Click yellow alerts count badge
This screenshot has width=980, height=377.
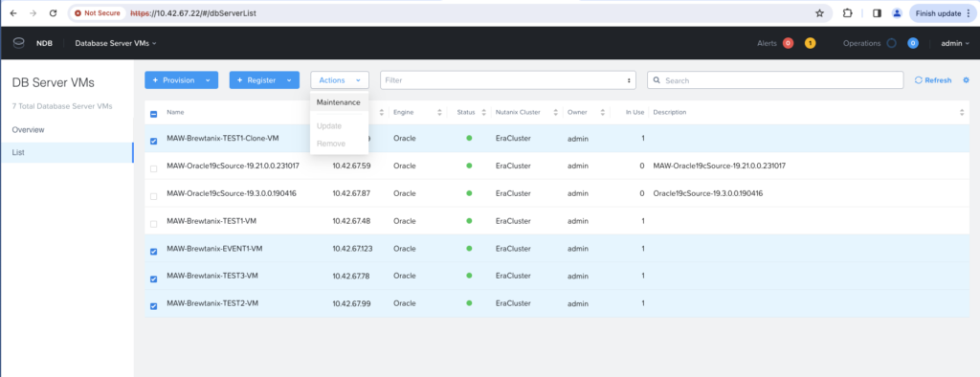tap(810, 43)
